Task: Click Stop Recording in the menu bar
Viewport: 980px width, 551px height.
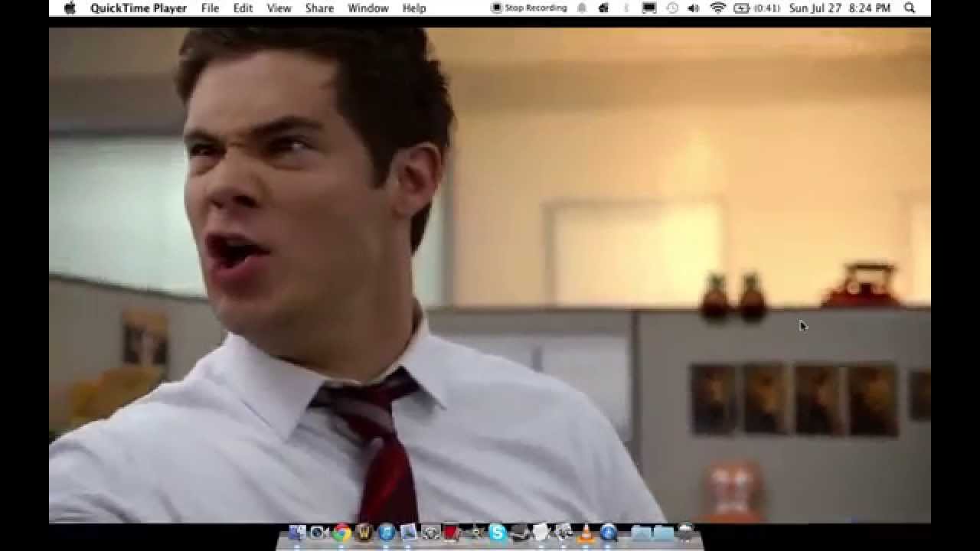Action: coord(529,8)
